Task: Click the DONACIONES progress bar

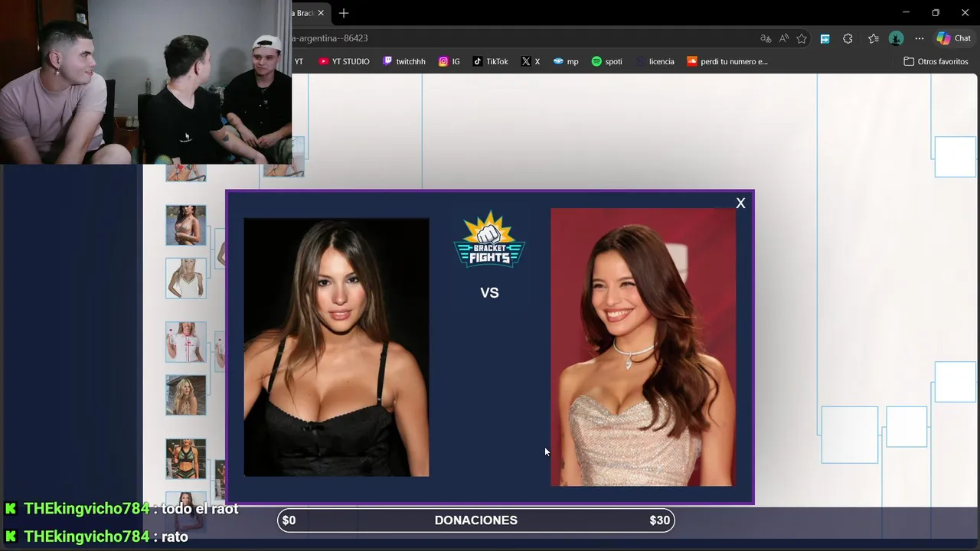Action: [475, 520]
